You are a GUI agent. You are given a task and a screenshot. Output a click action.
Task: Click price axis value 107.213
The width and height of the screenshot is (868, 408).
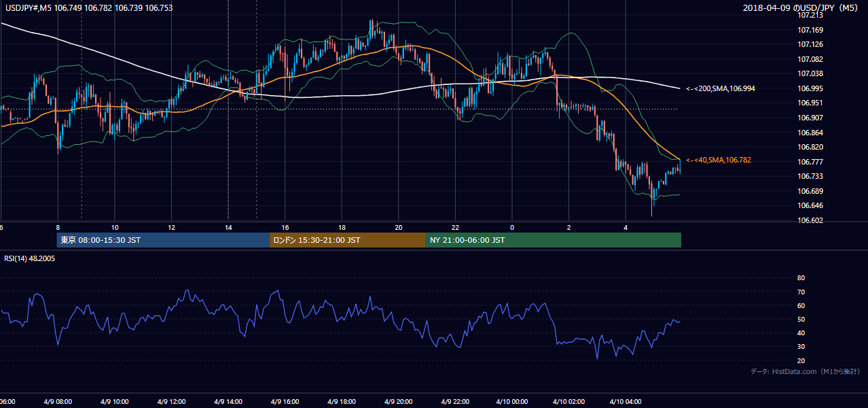(811, 15)
